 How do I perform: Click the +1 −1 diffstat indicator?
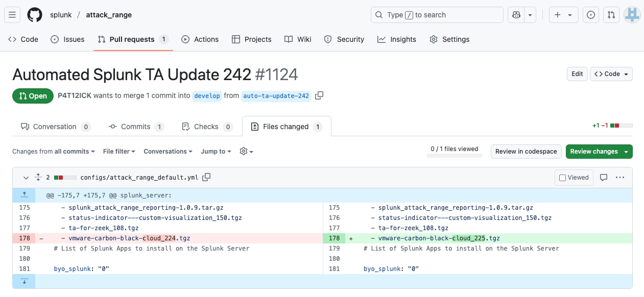(x=612, y=126)
